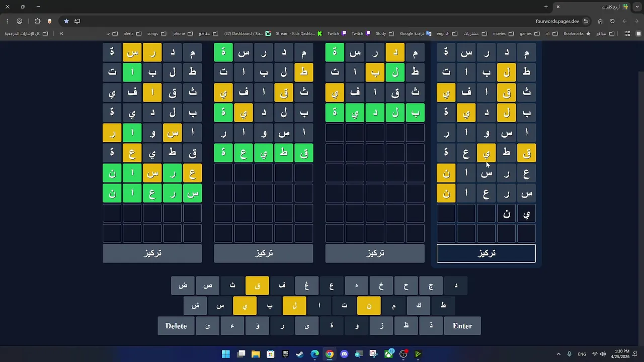The width and height of the screenshot is (644, 362).
Task: Open the Google ترجمة bookmark
Action: (416, 34)
